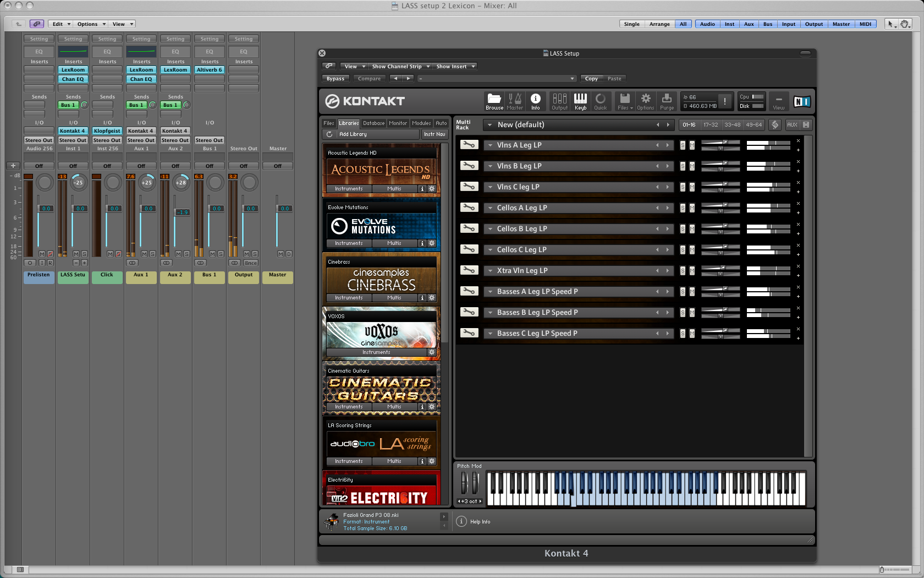Toggle the Kontakt Info icon
924x578 pixels.
click(x=535, y=101)
